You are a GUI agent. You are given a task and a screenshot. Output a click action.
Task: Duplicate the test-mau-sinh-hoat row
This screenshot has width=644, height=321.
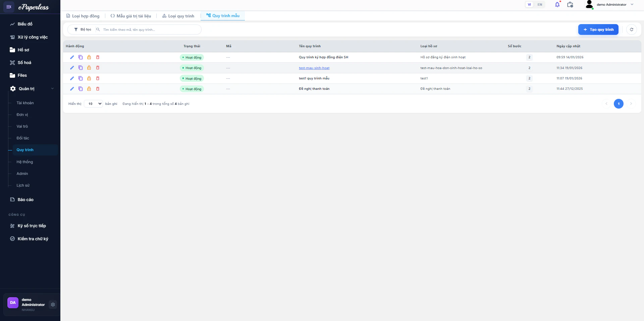coord(80,68)
